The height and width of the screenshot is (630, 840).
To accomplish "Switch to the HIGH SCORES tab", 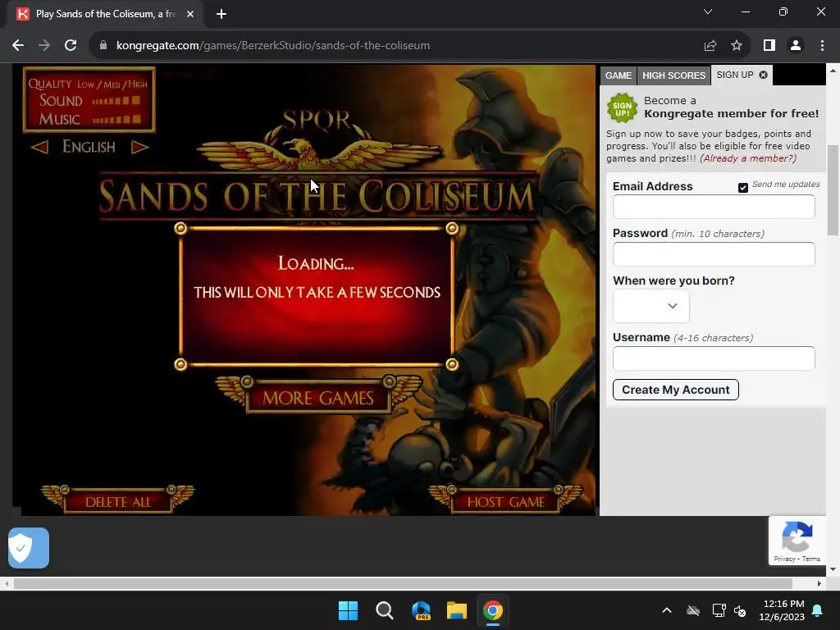I will pos(674,75).
